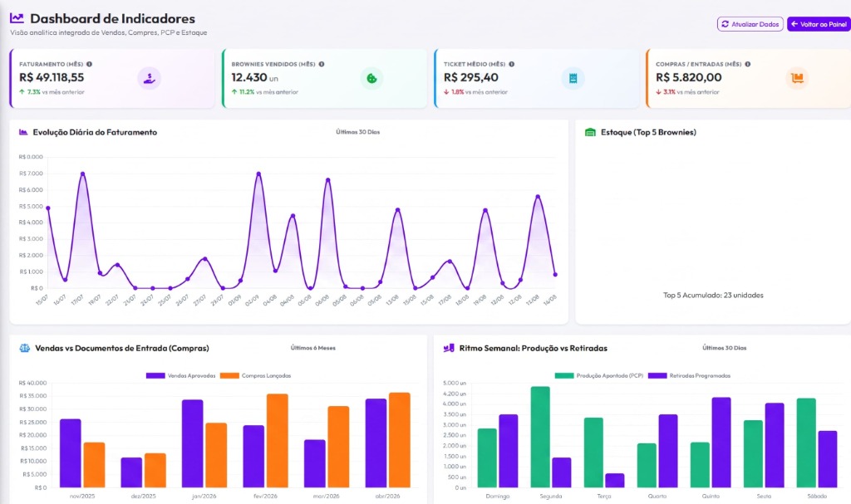Click the hand-with-coin icon in Faturamento card
Image resolution: width=851 pixels, height=504 pixels.
149,79
